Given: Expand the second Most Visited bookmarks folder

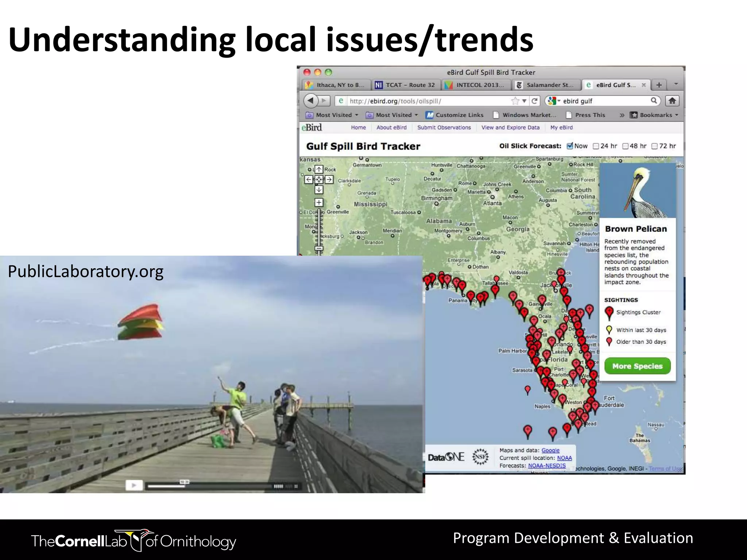Looking at the screenshot, I should [x=392, y=115].
